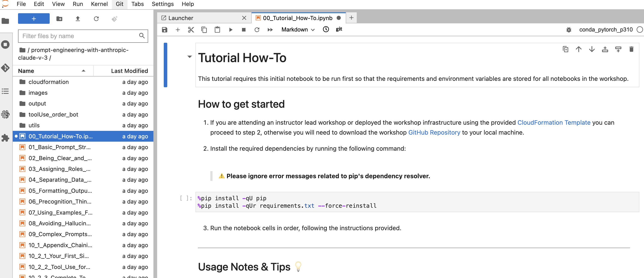Open the Markdown cell type dropdown
Image resolution: width=644 pixels, height=278 pixels.
click(298, 30)
